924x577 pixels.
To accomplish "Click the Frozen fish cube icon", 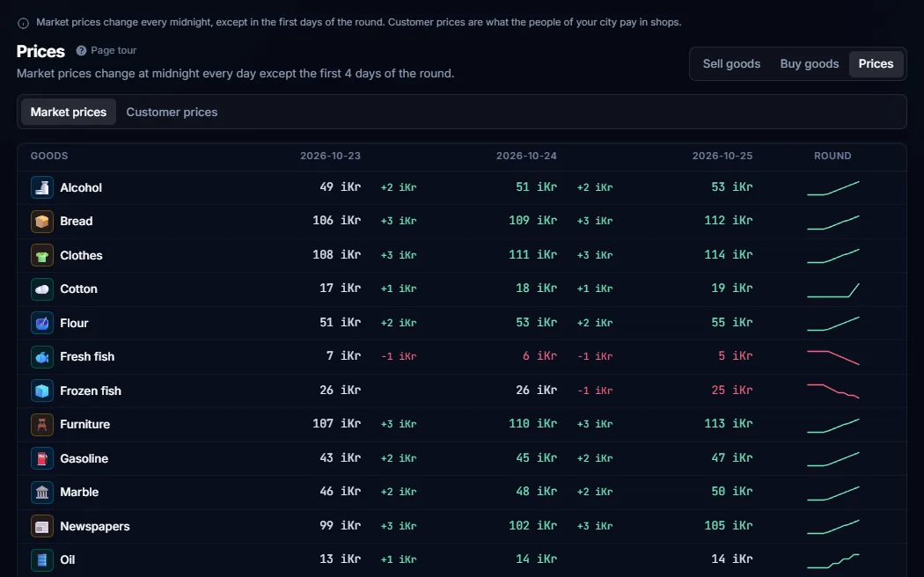I will 42,391.
